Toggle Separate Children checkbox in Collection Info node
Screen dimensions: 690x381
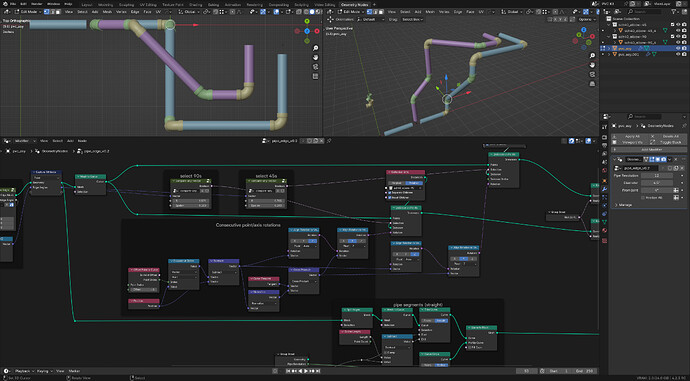click(390, 193)
